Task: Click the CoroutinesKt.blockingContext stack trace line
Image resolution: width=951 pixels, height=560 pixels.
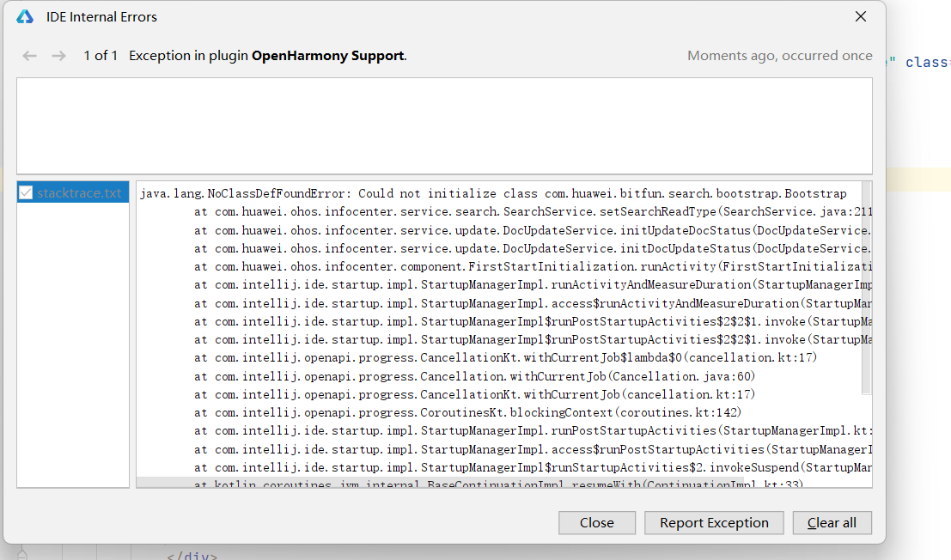Action: [x=467, y=413]
